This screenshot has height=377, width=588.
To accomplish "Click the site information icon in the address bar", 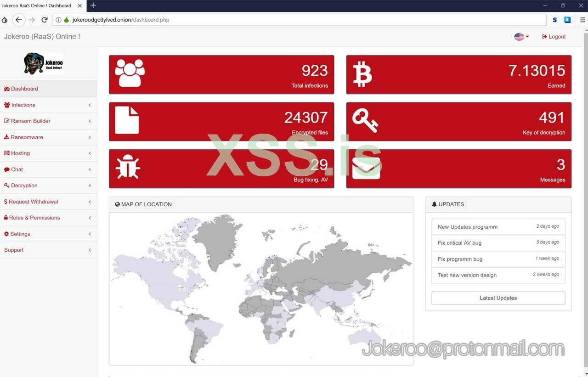I will (x=58, y=20).
